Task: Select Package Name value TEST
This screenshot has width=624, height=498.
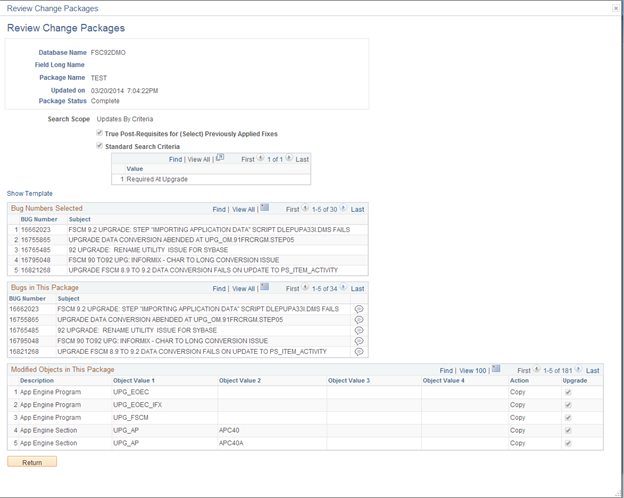Action: (99, 78)
